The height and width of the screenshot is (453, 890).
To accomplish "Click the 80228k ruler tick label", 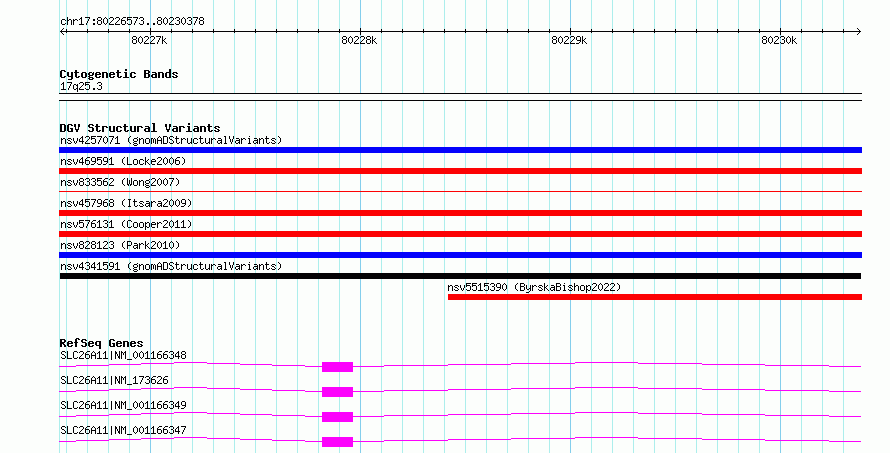I will click(359, 40).
